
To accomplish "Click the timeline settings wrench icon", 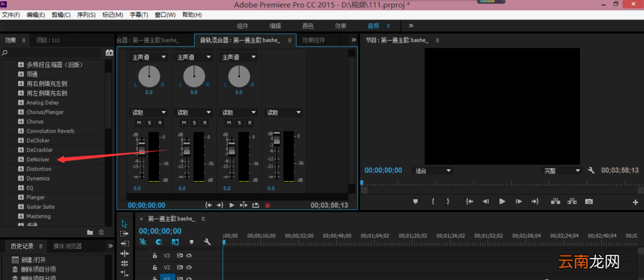I will pos(208,242).
